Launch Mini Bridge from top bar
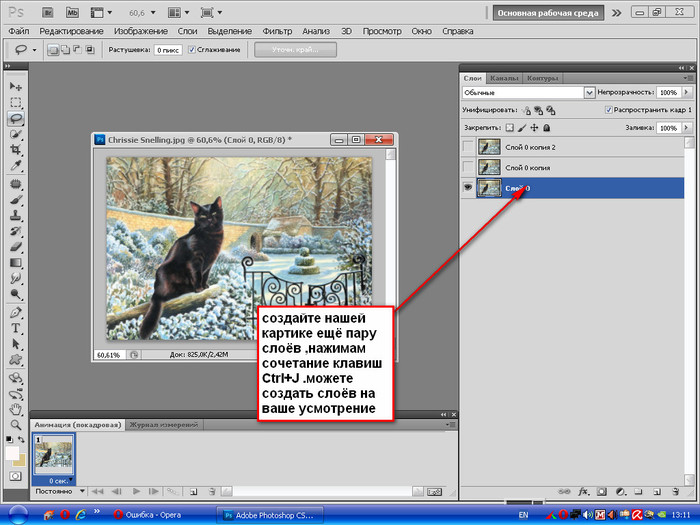 (72, 12)
